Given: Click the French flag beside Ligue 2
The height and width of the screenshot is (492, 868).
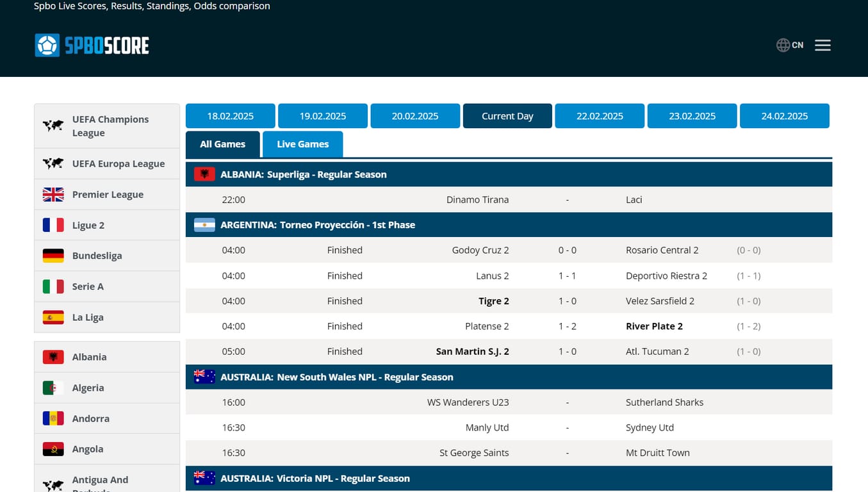Looking at the screenshot, I should 53,225.
